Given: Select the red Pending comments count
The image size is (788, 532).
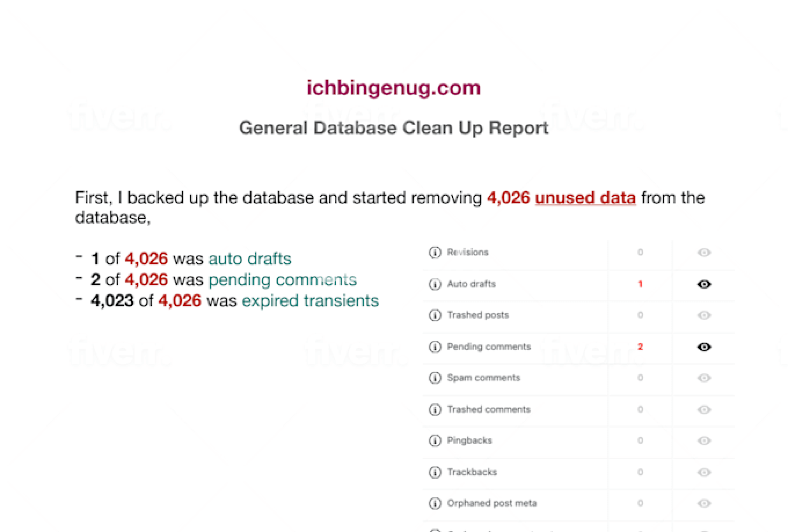Looking at the screenshot, I should click(640, 347).
